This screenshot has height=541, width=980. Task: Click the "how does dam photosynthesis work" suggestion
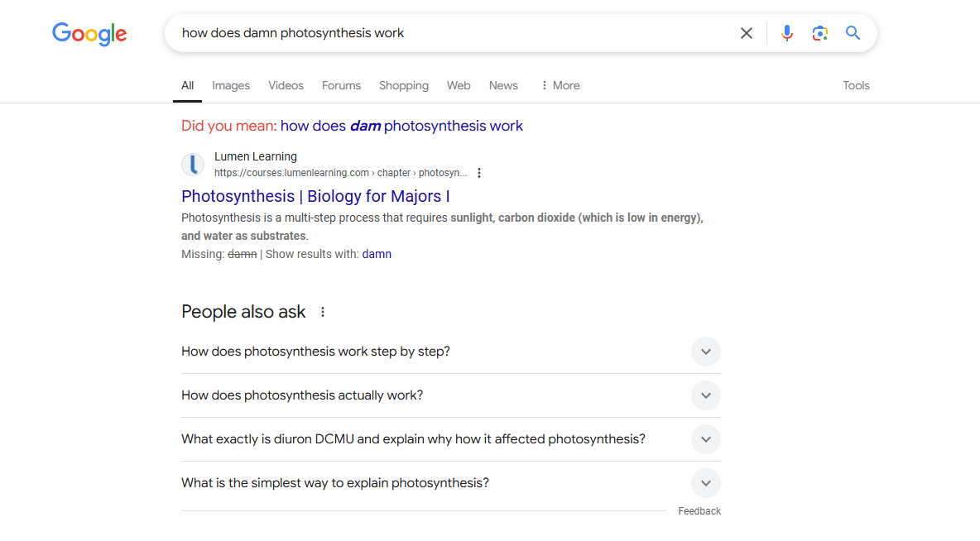coord(401,126)
